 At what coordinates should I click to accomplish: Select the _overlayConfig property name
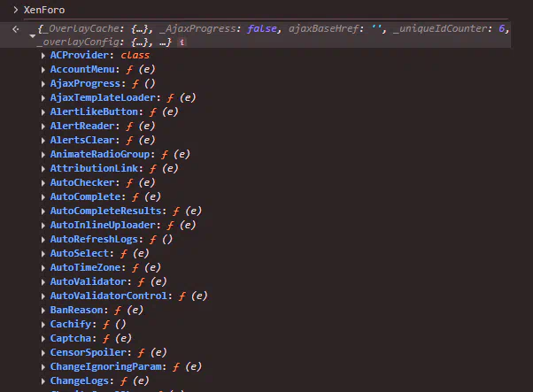[78, 42]
